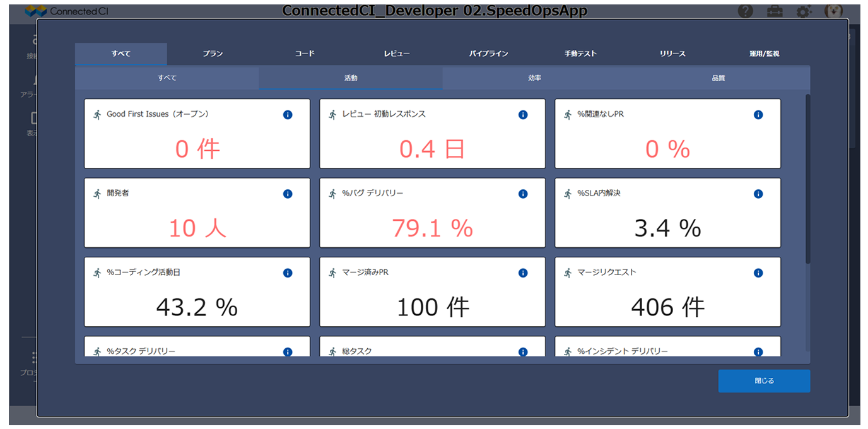The image size is (868, 429).
Task: Click the 閉じる button
Action: (764, 381)
